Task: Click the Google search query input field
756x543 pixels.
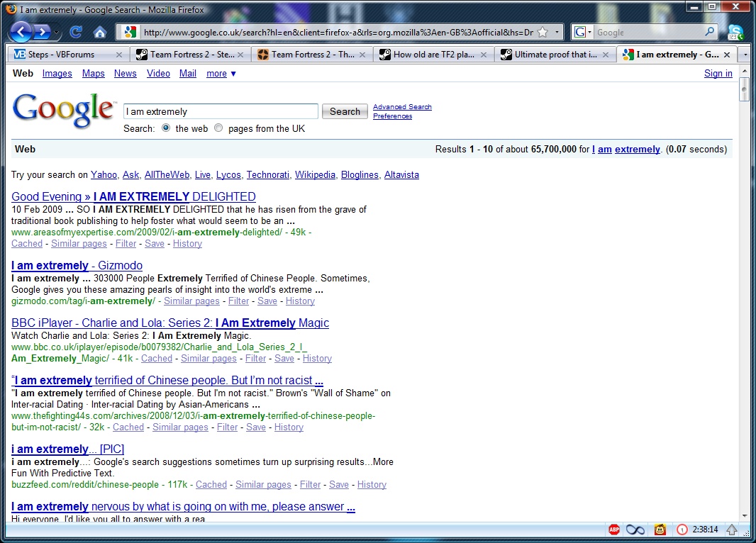Action: tap(221, 111)
